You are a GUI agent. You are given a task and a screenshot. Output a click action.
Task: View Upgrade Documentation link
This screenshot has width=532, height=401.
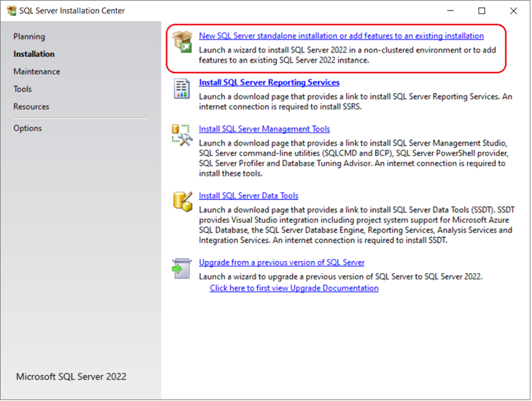[294, 288]
